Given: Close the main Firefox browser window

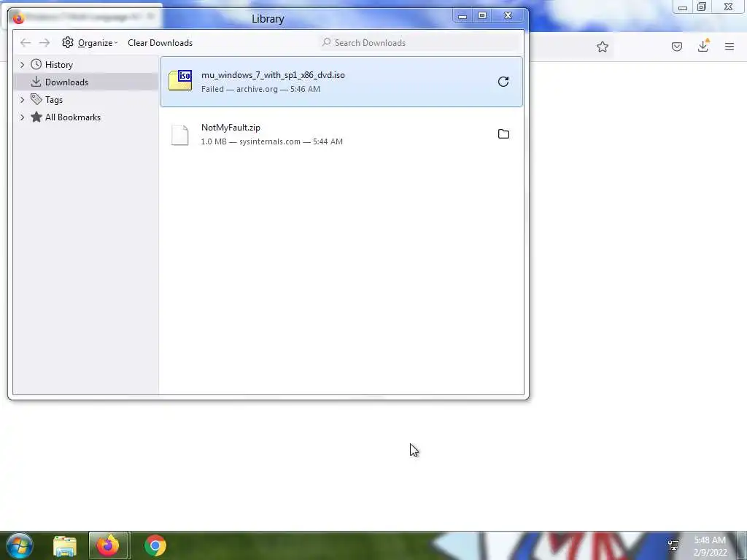Looking at the screenshot, I should click(x=728, y=7).
